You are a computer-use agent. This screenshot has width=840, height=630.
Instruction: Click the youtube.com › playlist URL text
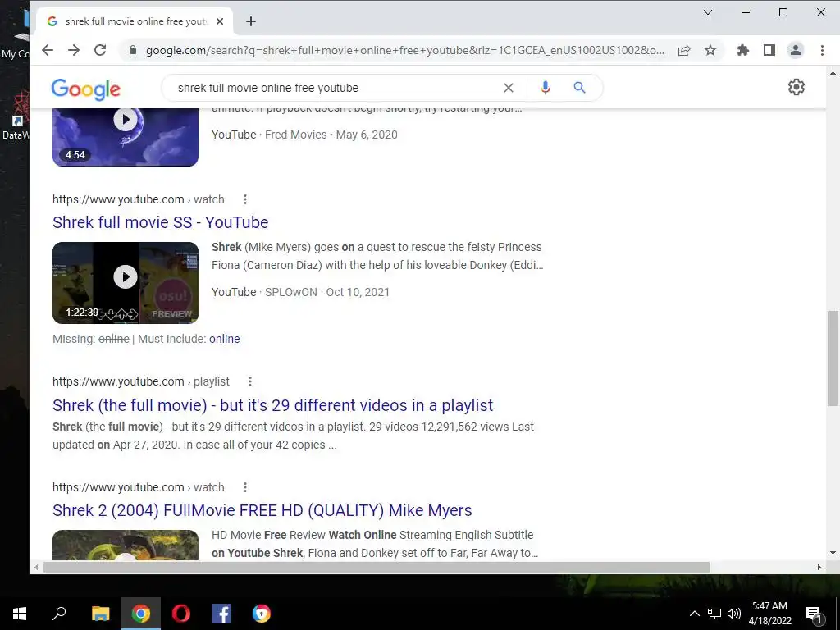click(141, 381)
